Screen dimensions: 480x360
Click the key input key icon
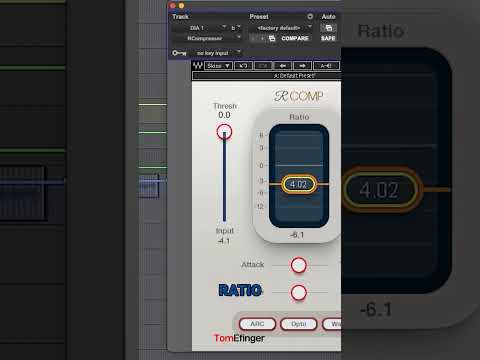[179, 53]
